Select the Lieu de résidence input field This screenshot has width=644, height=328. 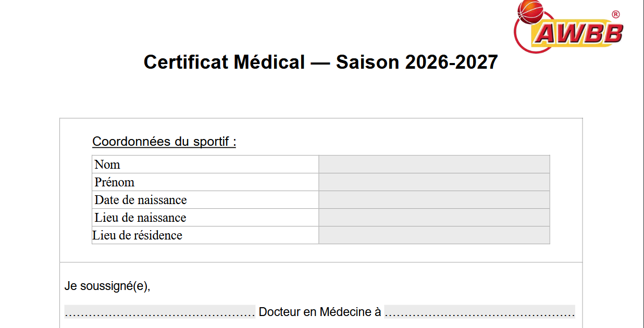(x=434, y=235)
